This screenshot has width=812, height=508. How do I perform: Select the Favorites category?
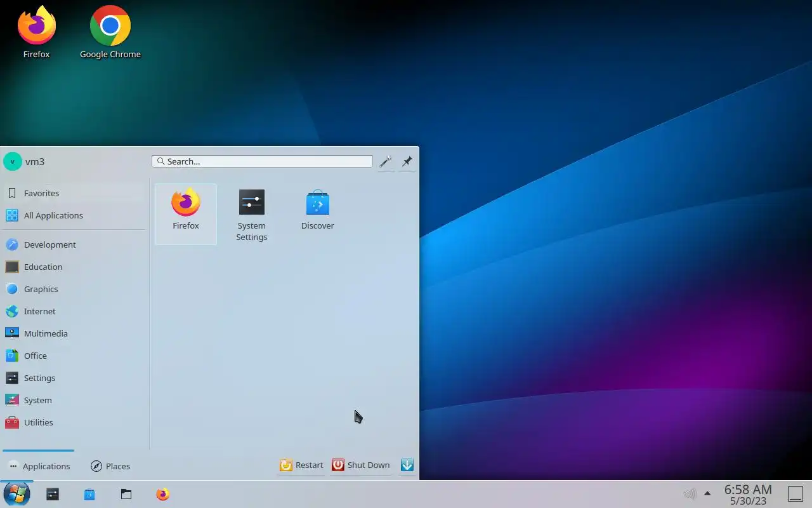tap(74, 193)
